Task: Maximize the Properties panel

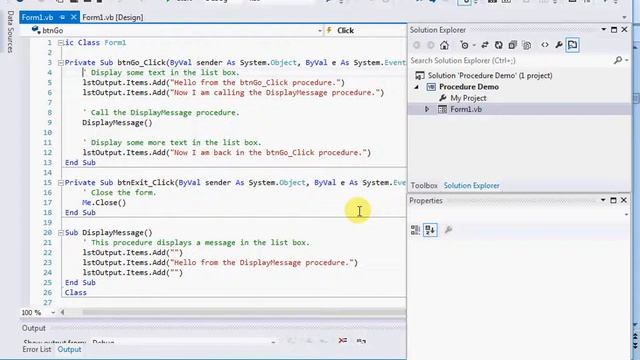Action: tap(613, 200)
